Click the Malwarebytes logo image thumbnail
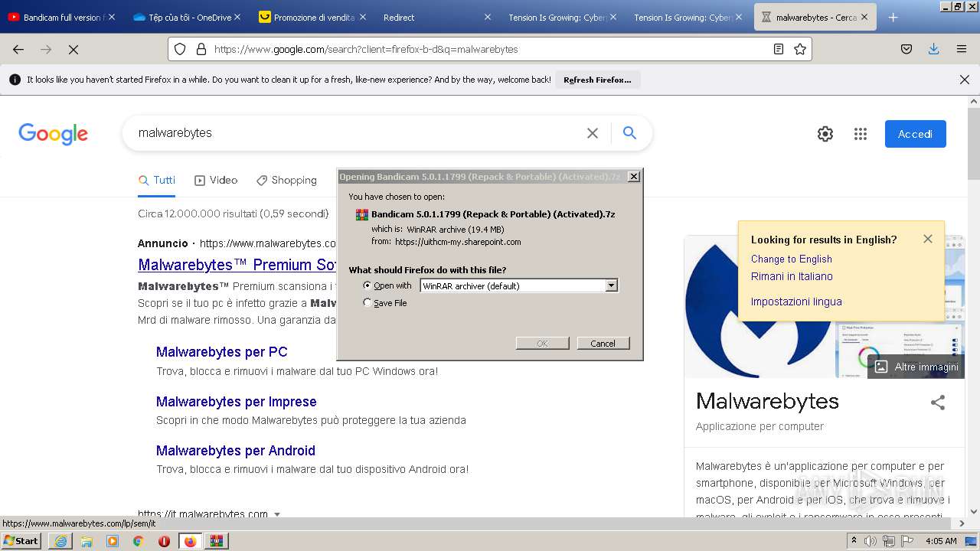This screenshot has width=980, height=551. tap(758, 306)
